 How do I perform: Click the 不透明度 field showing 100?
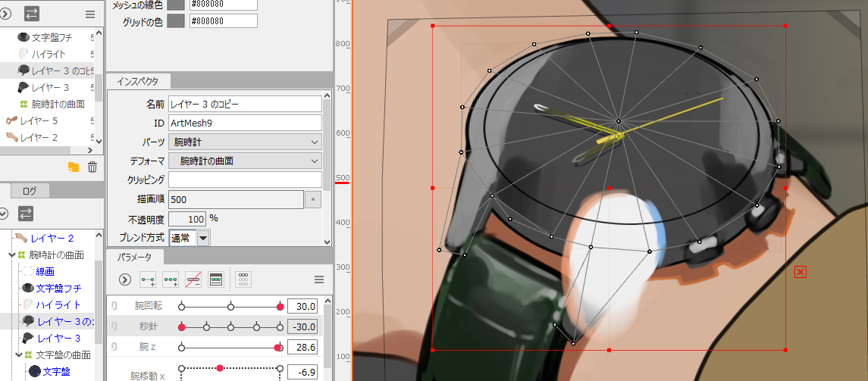[x=187, y=218]
